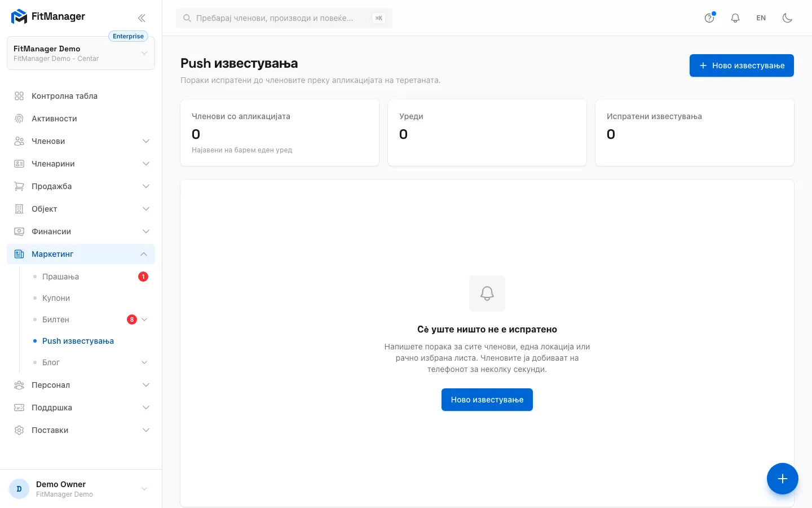Open the help question mark icon

click(709, 18)
